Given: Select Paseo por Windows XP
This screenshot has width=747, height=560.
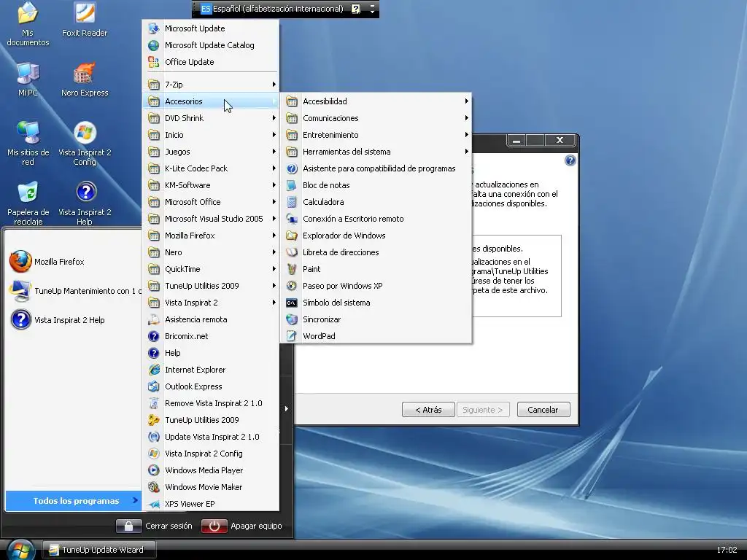Looking at the screenshot, I should 376,286.
